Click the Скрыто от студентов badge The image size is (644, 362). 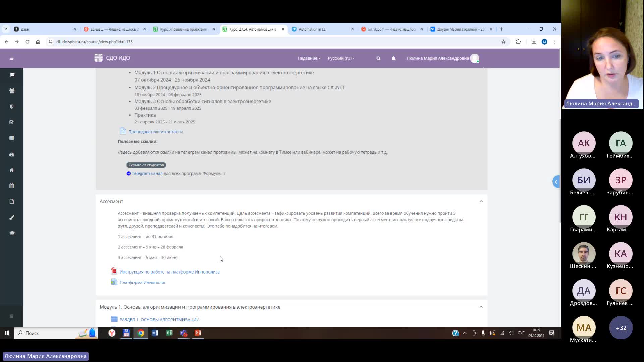pyautogui.click(x=146, y=165)
